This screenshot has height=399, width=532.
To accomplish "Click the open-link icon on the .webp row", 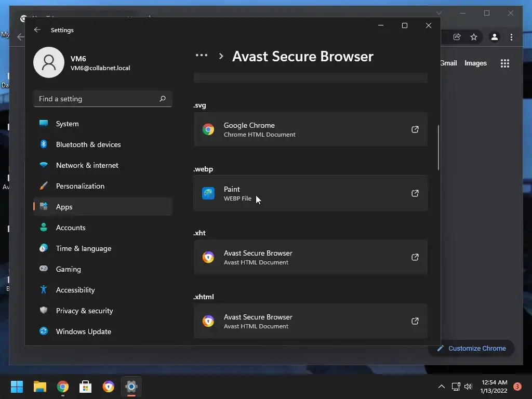I will point(415,193).
